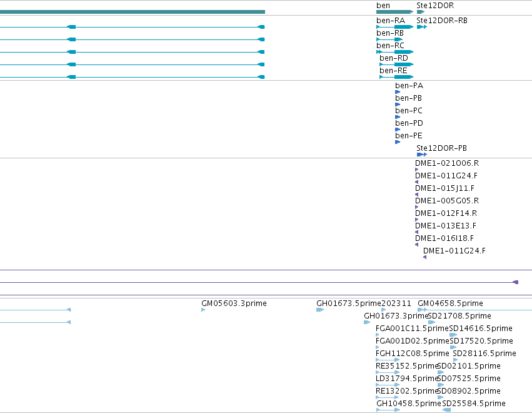Image resolution: width=532 pixels, height=413 pixels.
Task: Select the arrow glyph under GM05603.3prime
Action: click(203, 310)
